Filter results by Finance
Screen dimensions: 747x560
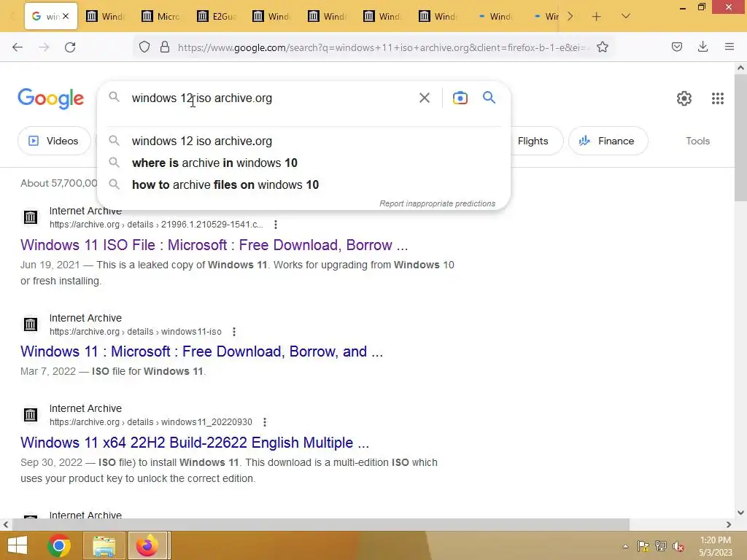tap(608, 141)
